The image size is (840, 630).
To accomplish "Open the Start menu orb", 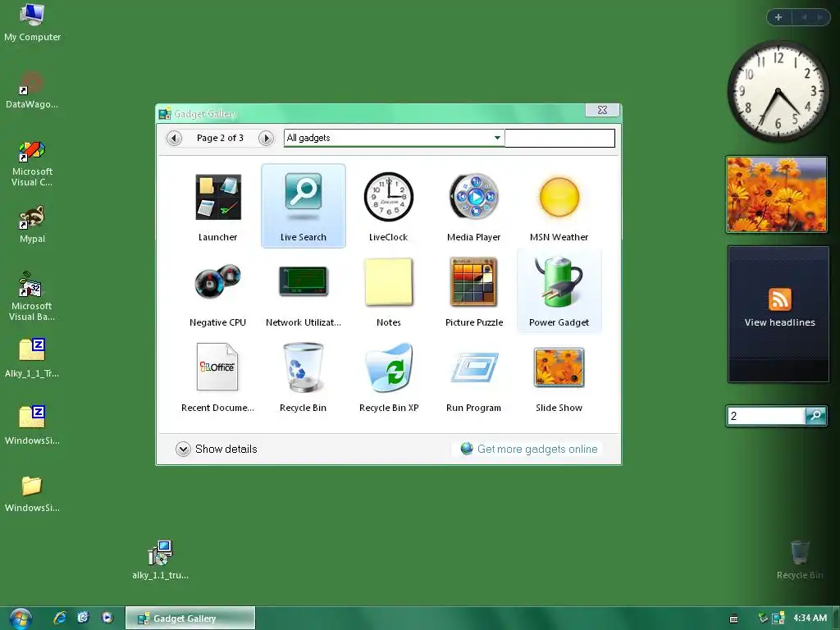I will [21, 619].
